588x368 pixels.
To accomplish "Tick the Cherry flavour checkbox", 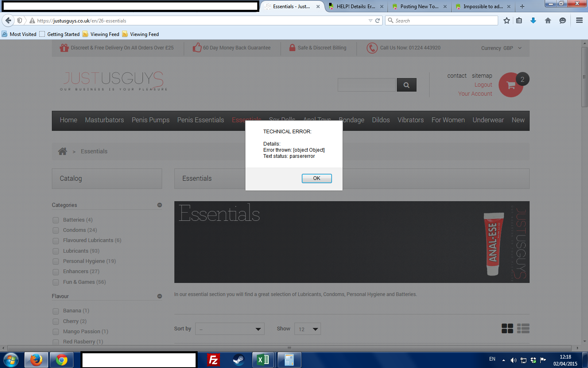I will [x=56, y=321].
